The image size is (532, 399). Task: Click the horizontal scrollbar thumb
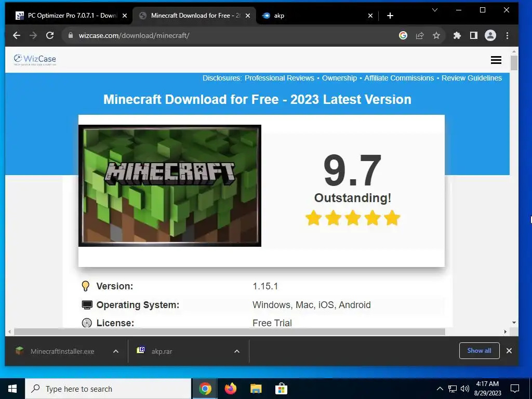229,332
